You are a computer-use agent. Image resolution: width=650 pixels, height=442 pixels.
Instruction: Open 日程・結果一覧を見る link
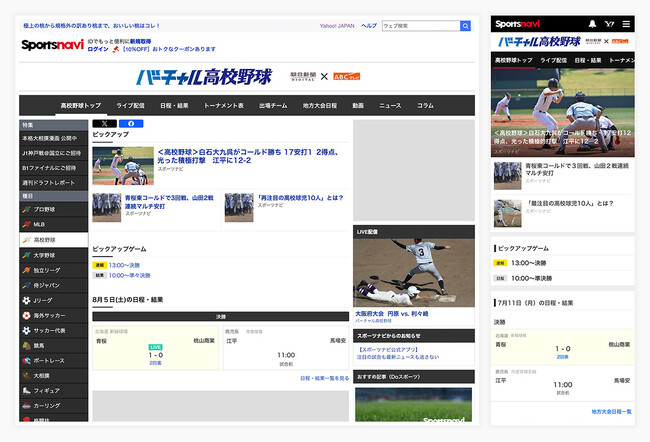click(325, 378)
